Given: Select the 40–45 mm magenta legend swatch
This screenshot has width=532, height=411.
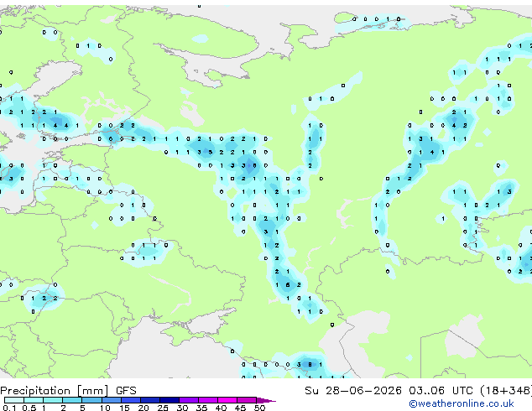Looking at the screenshot, I should pos(227,400).
